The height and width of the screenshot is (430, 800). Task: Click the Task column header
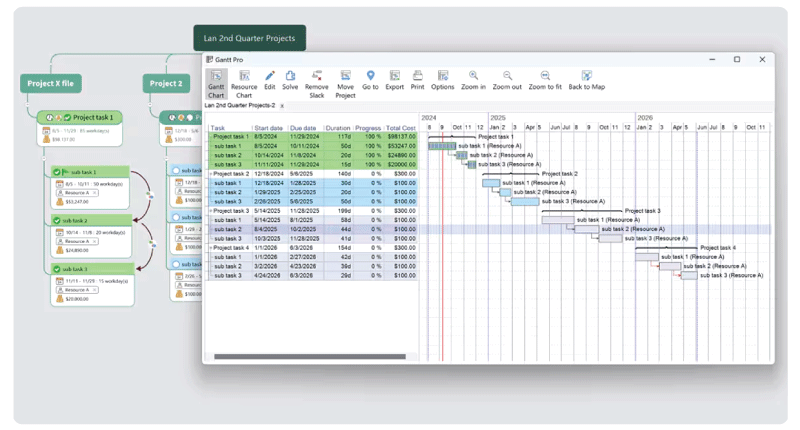click(x=218, y=128)
